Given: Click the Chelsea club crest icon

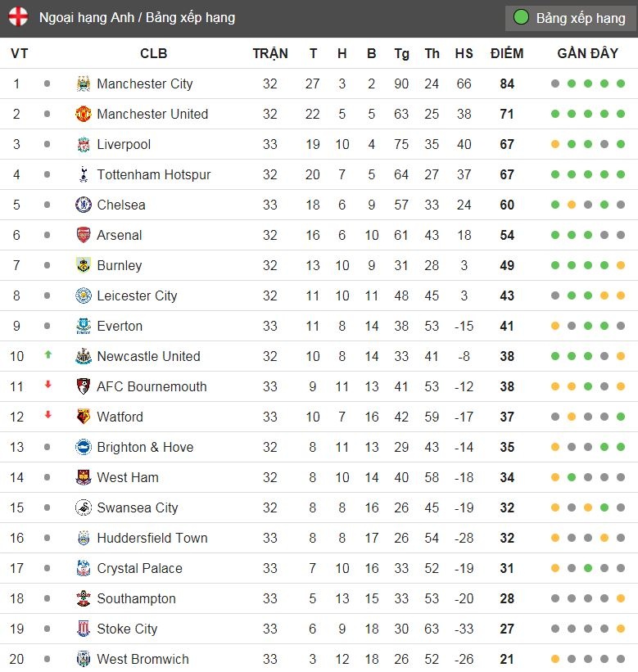Looking at the screenshot, I should (x=83, y=205).
